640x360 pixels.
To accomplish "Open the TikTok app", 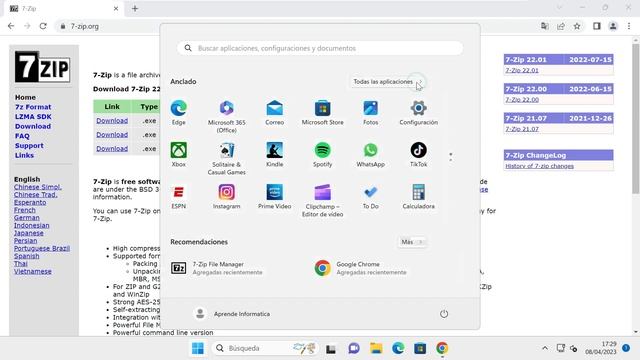I will (418, 154).
